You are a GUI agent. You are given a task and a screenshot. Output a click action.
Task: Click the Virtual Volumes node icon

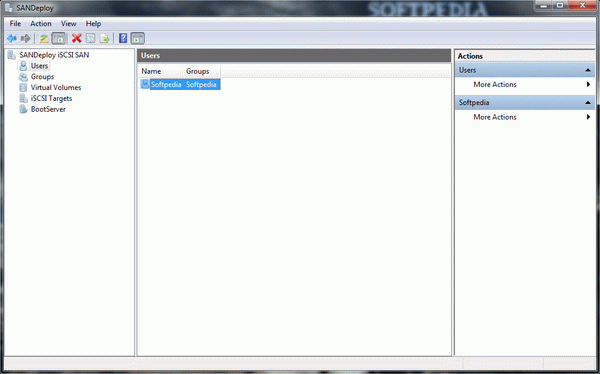click(x=23, y=87)
